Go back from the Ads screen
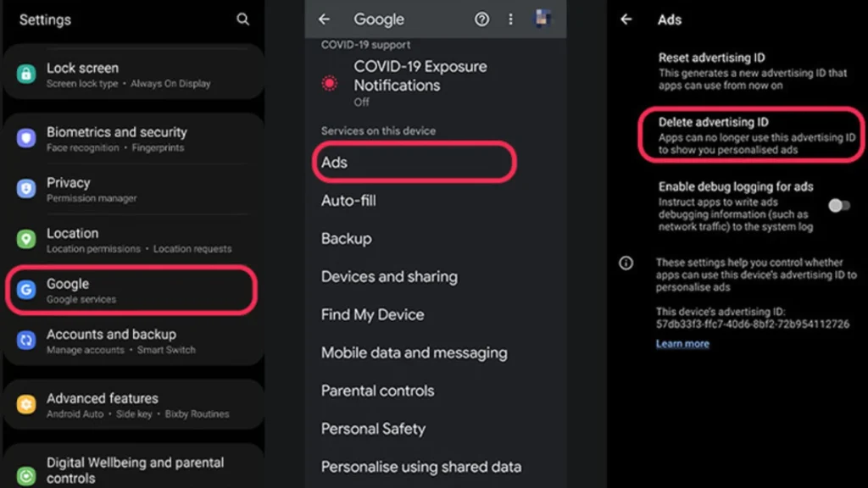 tap(626, 19)
